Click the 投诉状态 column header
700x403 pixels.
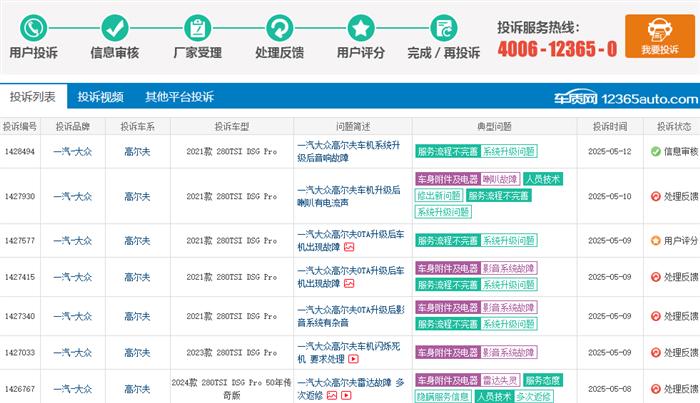[674, 126]
